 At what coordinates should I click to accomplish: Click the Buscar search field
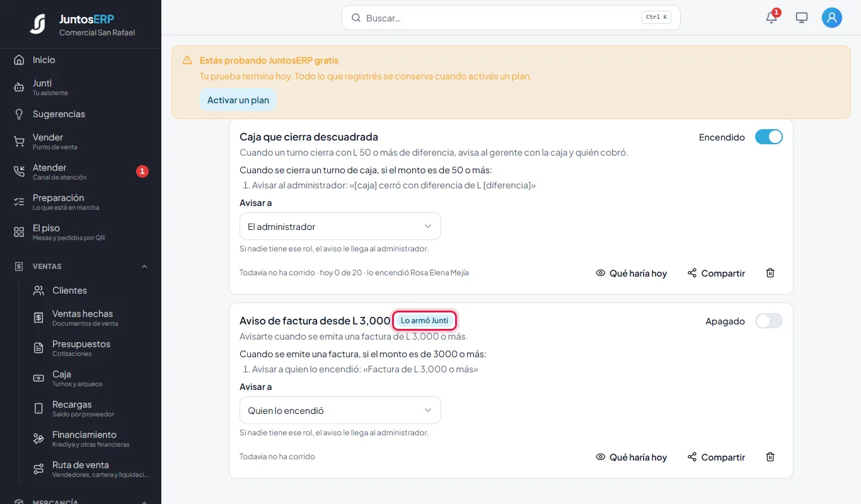coord(511,18)
